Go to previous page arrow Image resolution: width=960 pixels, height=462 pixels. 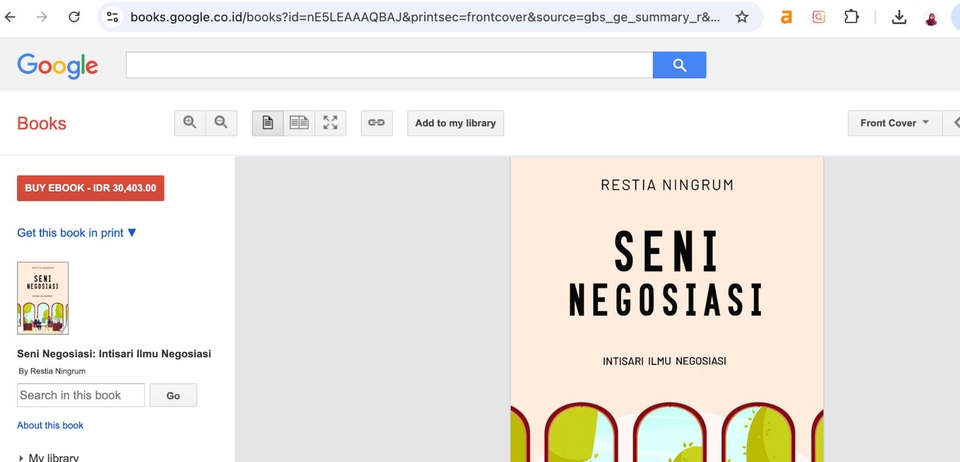coord(952,123)
